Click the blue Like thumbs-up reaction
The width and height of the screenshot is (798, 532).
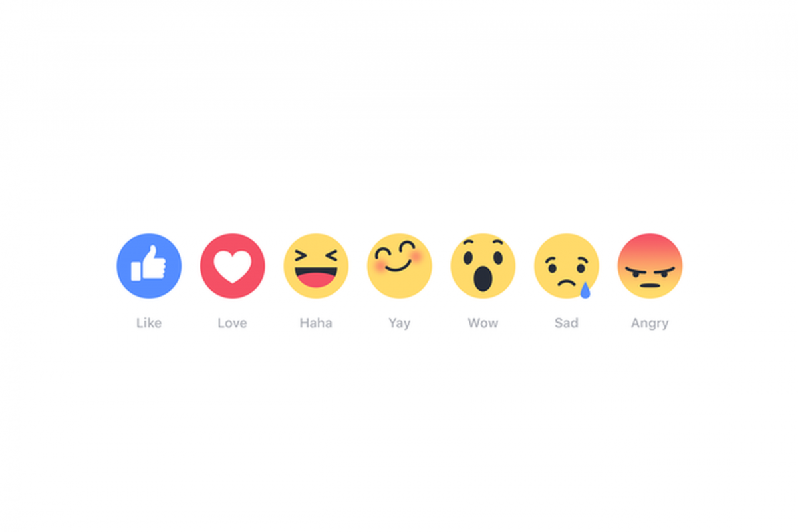click(x=149, y=266)
